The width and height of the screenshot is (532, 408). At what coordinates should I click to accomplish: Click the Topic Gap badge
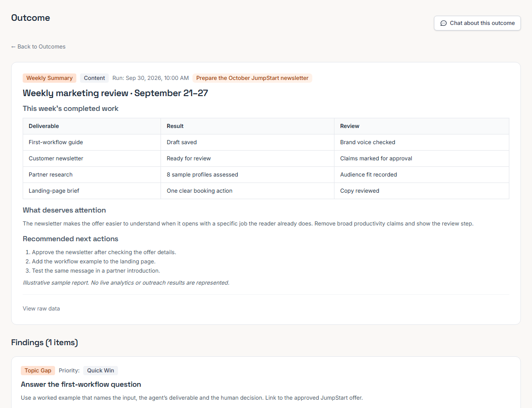[x=37, y=371]
